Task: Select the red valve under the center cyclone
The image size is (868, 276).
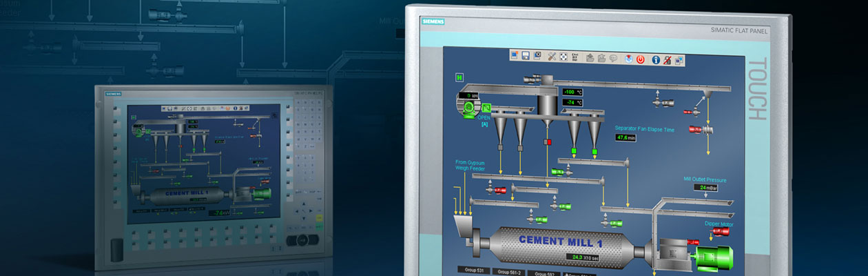Action: point(547,142)
